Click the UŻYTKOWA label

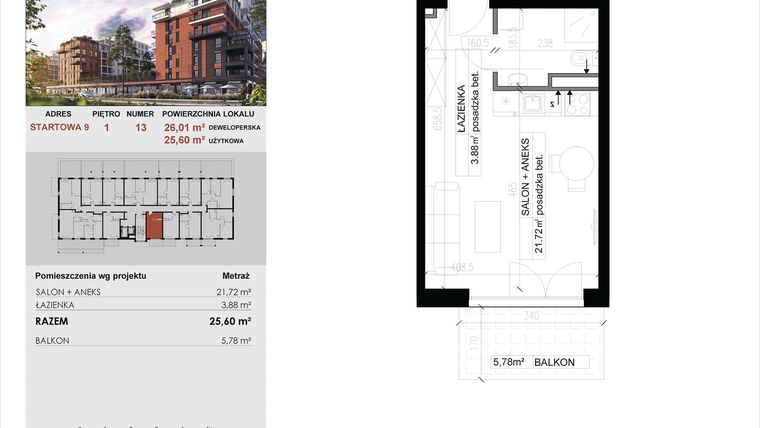[226, 141]
